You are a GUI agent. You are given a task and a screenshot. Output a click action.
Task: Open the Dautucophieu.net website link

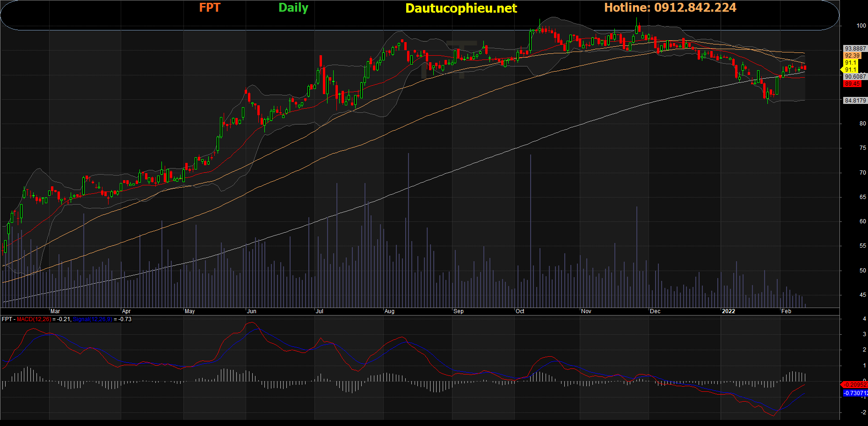pyautogui.click(x=460, y=8)
